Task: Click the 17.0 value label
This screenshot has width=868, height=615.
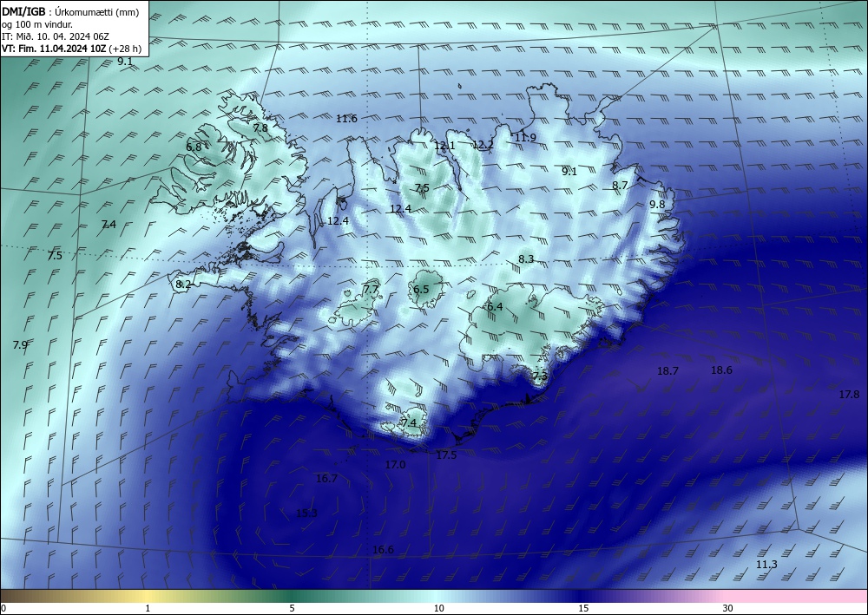Action: click(395, 465)
